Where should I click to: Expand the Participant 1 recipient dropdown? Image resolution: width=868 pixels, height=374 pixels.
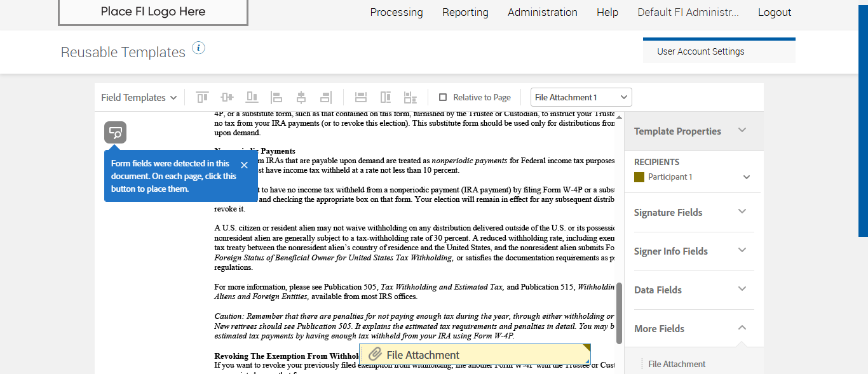click(747, 177)
